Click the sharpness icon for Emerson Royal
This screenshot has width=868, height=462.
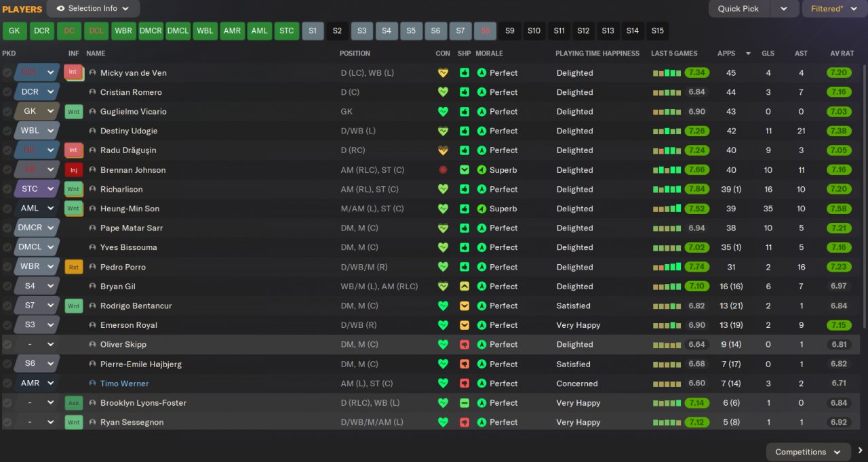[x=465, y=325]
